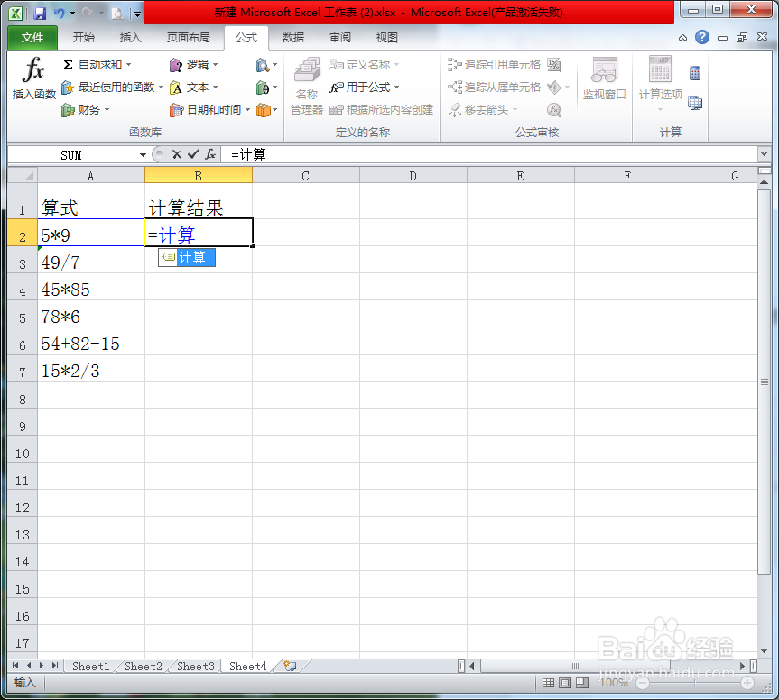
Task: Click the vertical scrollbar down arrow
Action: (x=764, y=651)
